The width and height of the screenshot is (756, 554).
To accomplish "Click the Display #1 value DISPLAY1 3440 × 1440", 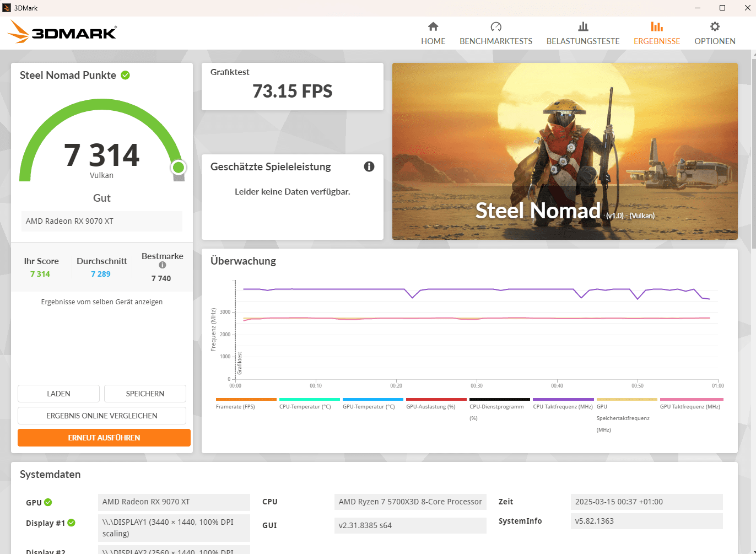I will (x=174, y=528).
